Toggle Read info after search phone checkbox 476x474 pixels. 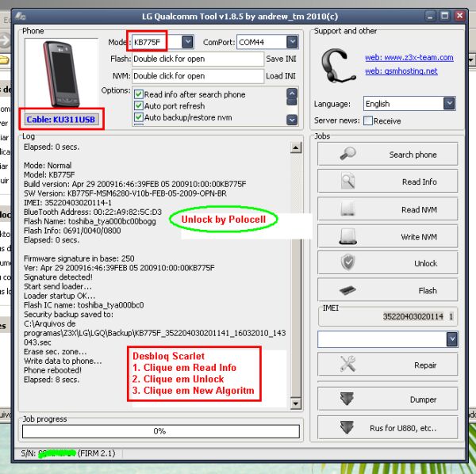pyautogui.click(x=139, y=94)
